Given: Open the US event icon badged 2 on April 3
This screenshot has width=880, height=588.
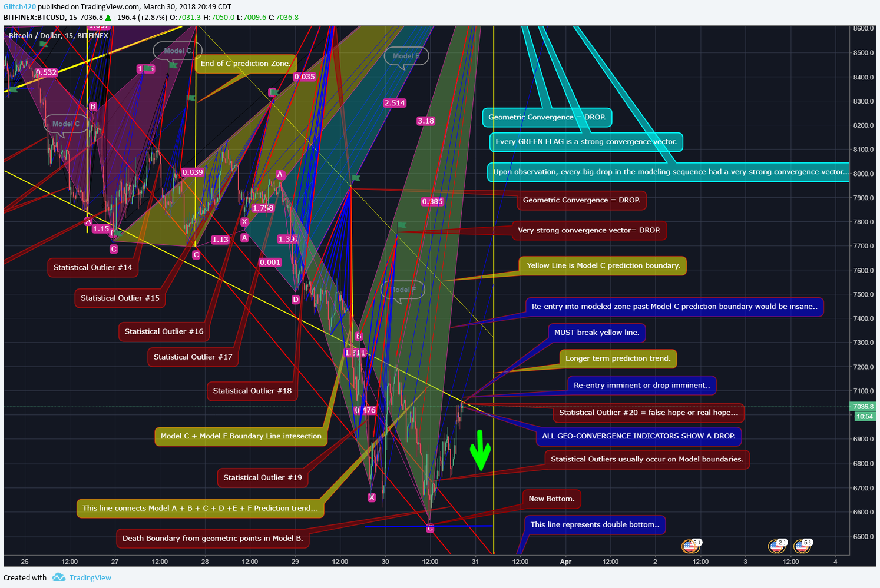Looking at the screenshot, I should click(x=777, y=546).
